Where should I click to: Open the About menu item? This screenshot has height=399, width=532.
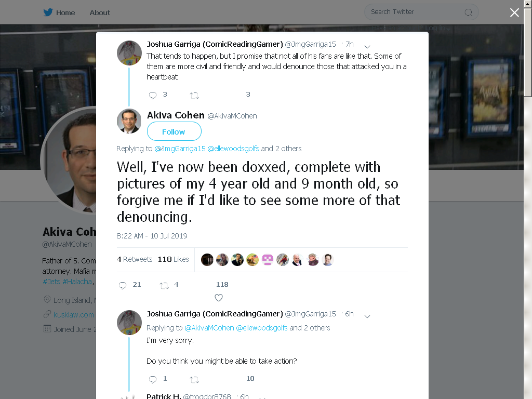point(100,12)
